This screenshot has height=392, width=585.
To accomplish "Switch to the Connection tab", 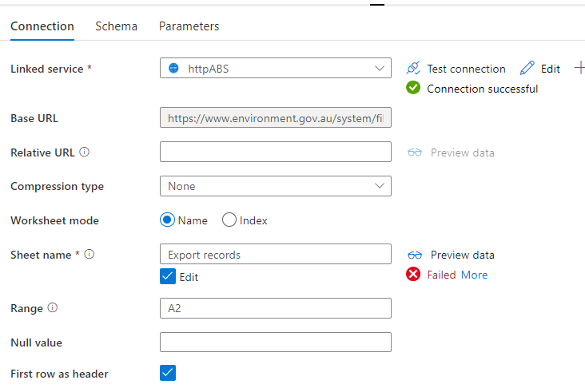I will point(42,26).
